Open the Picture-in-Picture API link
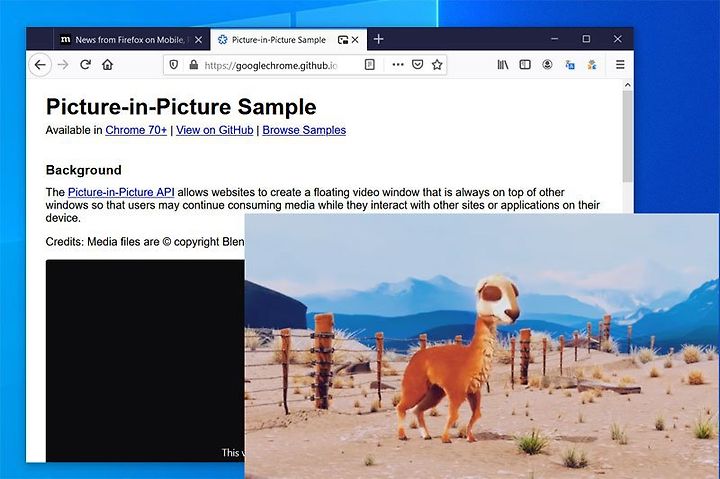720x479 pixels. coord(121,192)
